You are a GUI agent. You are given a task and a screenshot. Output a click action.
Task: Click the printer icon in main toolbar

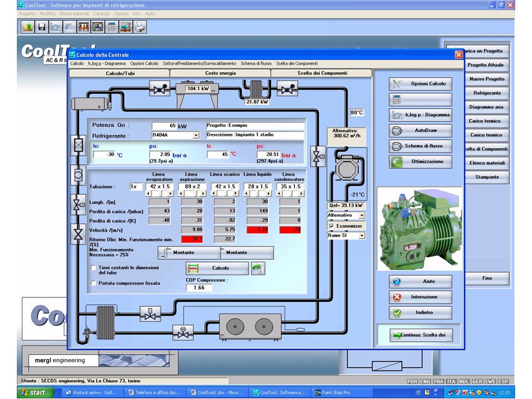click(x=140, y=27)
